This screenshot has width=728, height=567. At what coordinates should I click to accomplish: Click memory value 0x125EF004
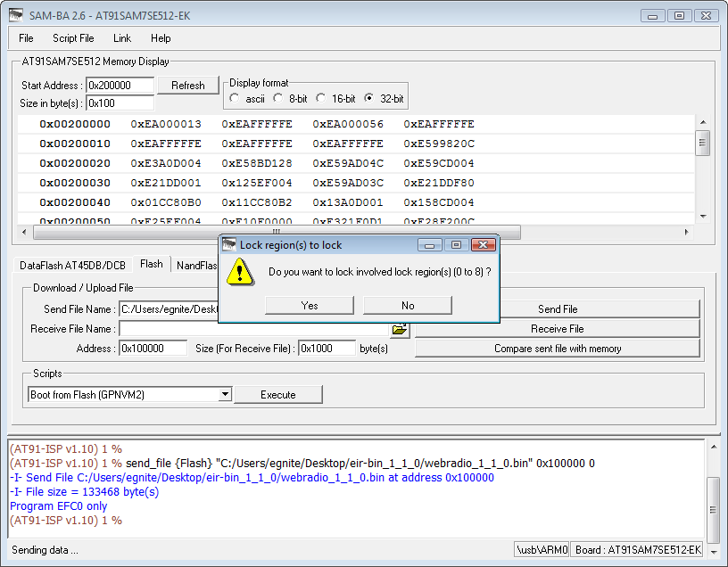click(257, 183)
